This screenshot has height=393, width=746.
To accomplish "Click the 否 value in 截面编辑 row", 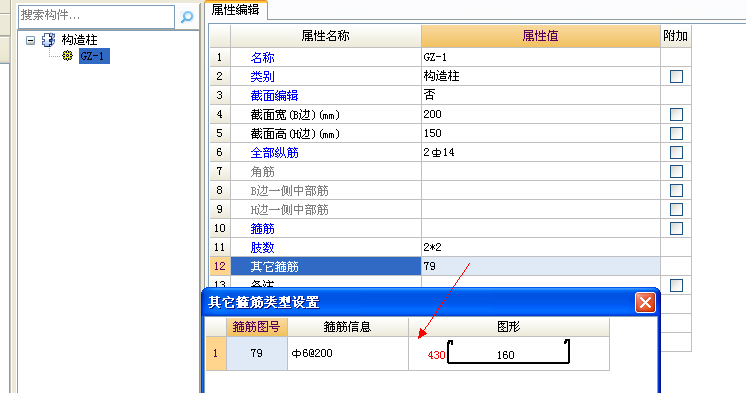I will point(429,95).
